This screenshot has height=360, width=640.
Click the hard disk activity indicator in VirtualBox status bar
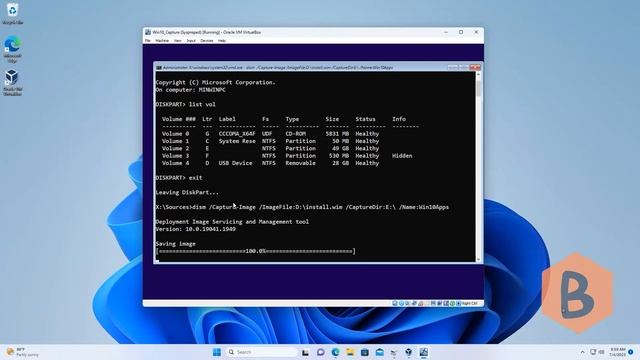click(x=395, y=303)
